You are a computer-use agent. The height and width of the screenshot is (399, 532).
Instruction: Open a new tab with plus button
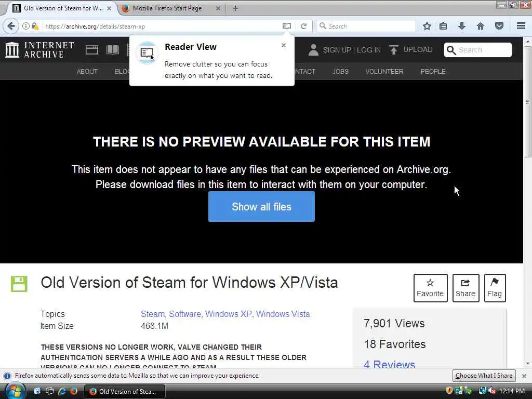[x=235, y=8]
